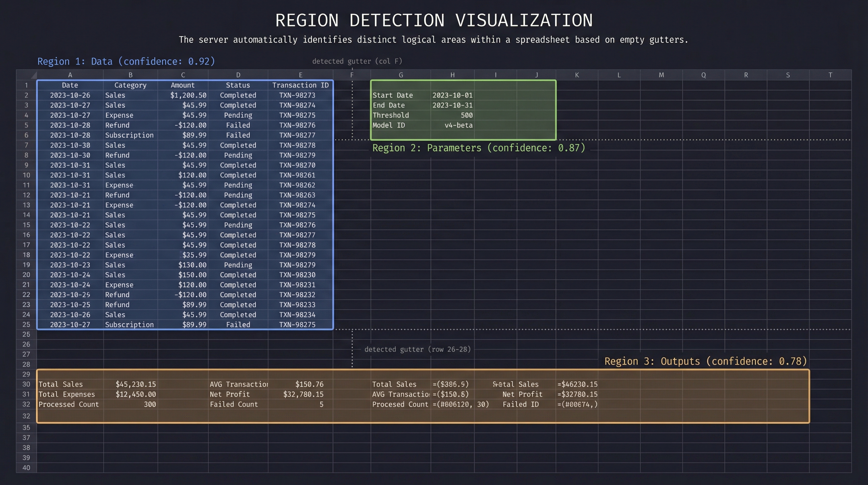This screenshot has height=485, width=868.
Task: Click the Region 3: Outputs label
Action: (x=706, y=361)
